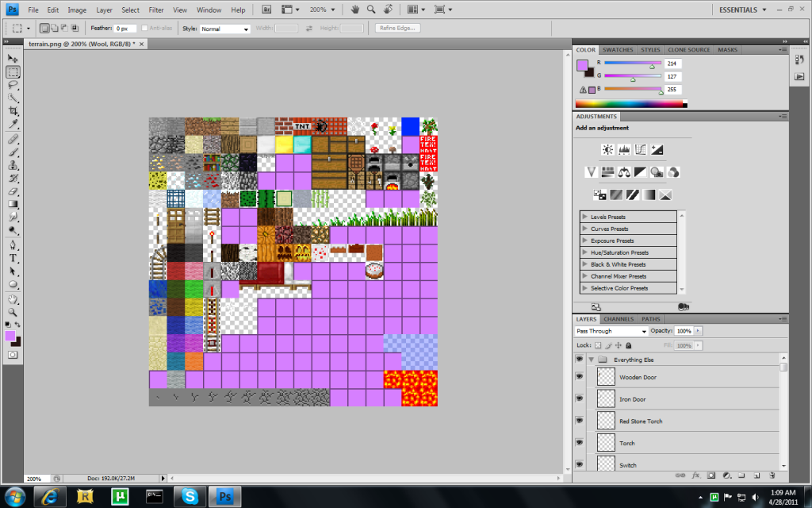Select the Eraser tool
812x508 pixels.
coord(13,191)
